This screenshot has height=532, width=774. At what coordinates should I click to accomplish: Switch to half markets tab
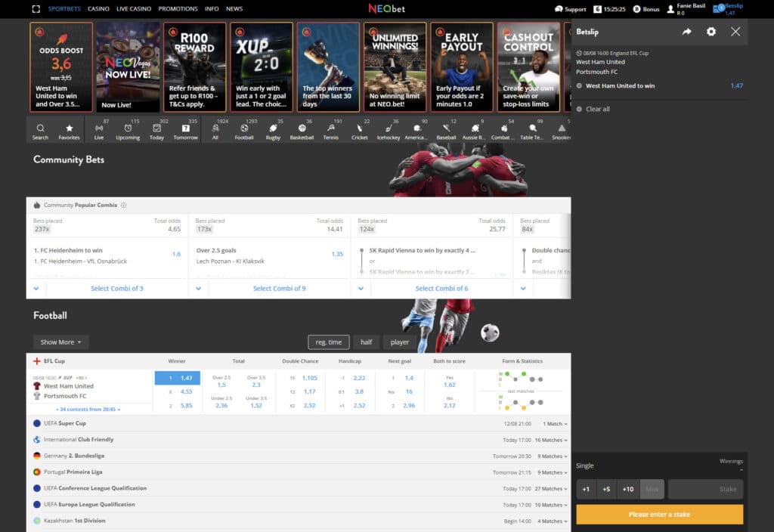coord(367,342)
